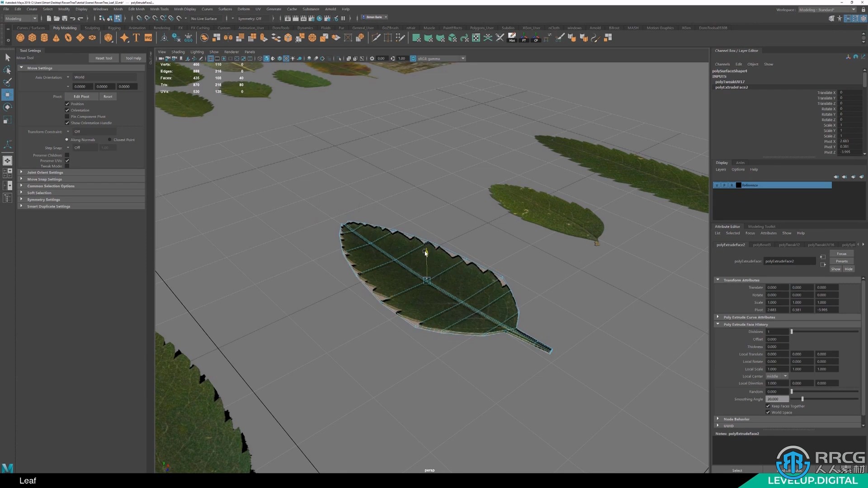Screen dimensions: 868x488
Task: Open the viewport Shading menu
Action: [x=178, y=52]
